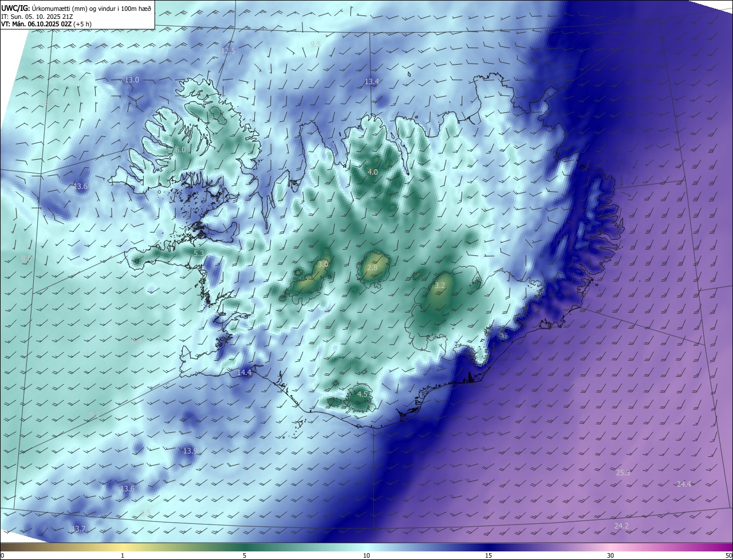
Task: Click the 5.3 value label
Action: (x=199, y=253)
